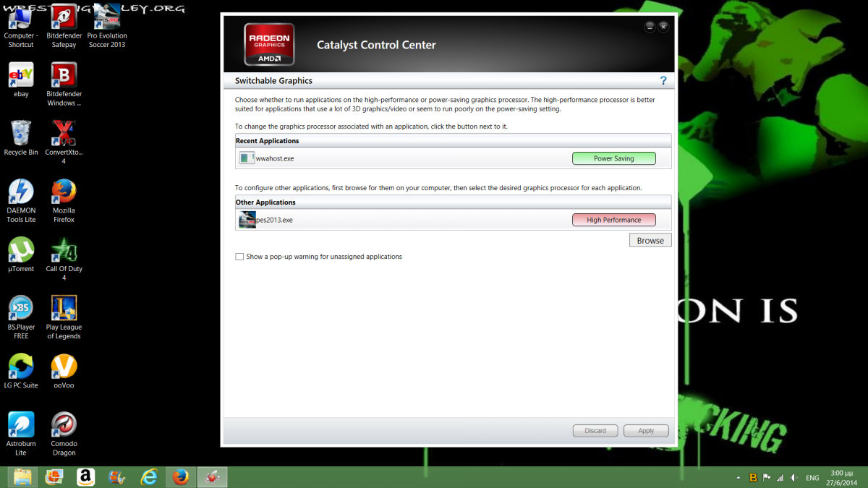Open the photo gallery taskbar icon
868x488 pixels.
click(x=54, y=477)
